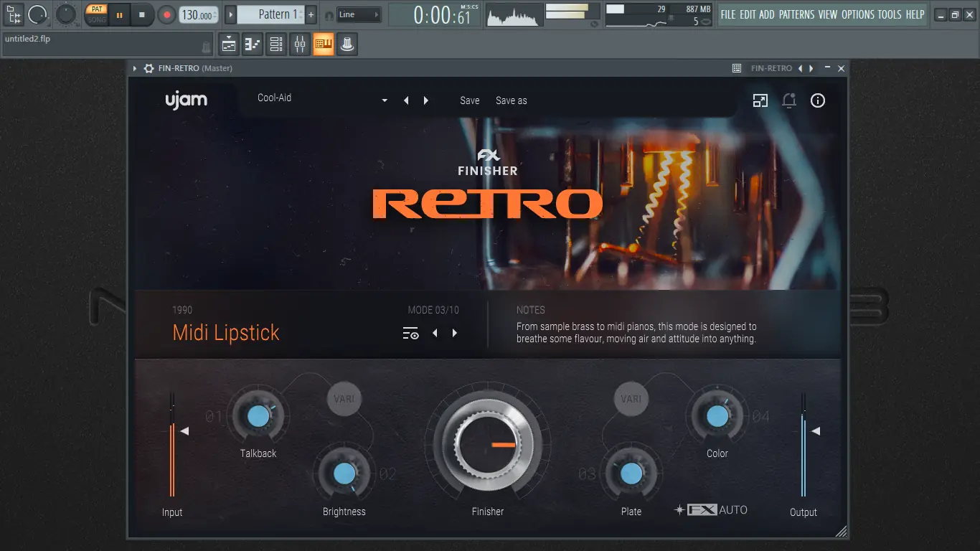Go to previous FIN-RETRO wrapper preset
Viewport: 980px width, 551px height.
point(801,68)
